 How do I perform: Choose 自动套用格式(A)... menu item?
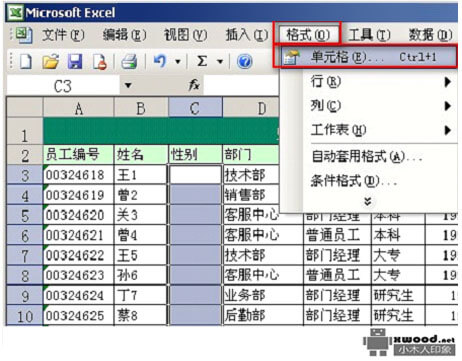pyautogui.click(x=367, y=156)
